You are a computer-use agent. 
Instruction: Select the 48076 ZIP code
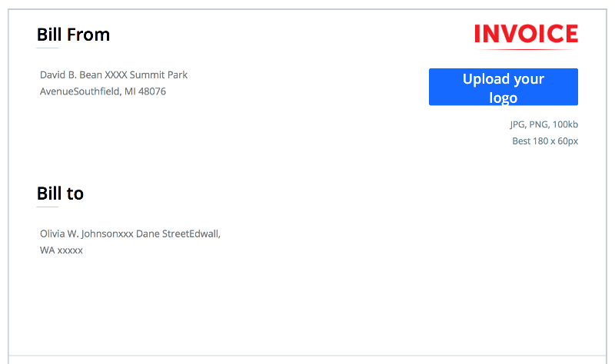tap(152, 92)
